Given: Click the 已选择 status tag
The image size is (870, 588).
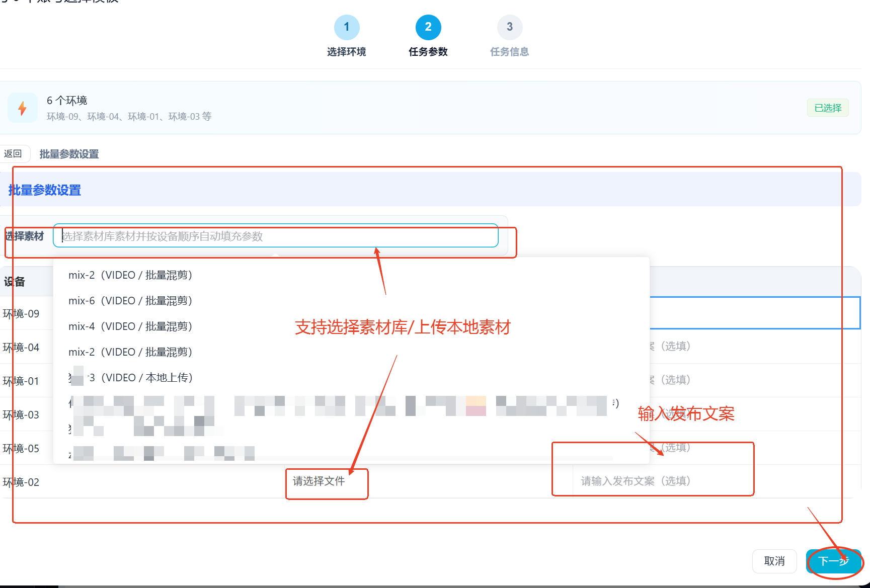Looking at the screenshot, I should (828, 108).
